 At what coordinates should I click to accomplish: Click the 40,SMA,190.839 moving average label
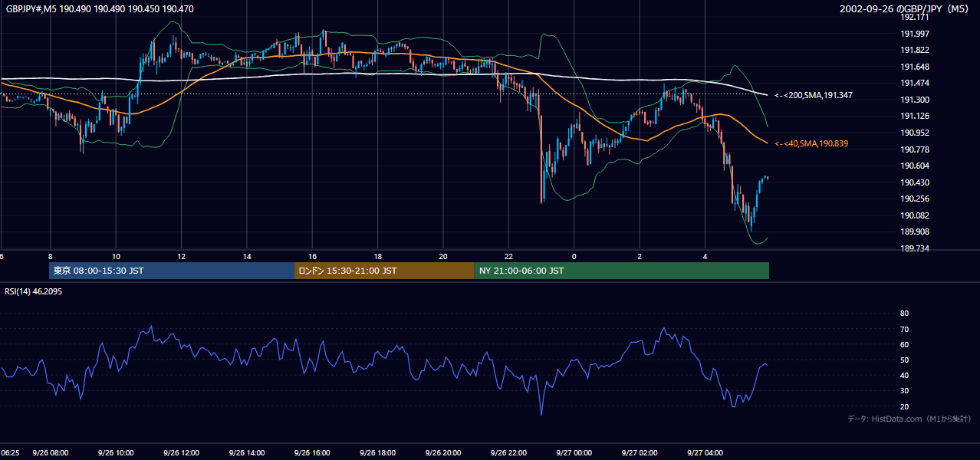pyautogui.click(x=811, y=143)
